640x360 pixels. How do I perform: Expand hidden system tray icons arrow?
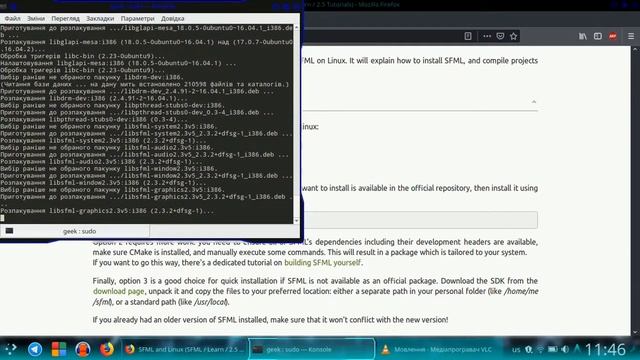pyautogui.click(x=577, y=349)
